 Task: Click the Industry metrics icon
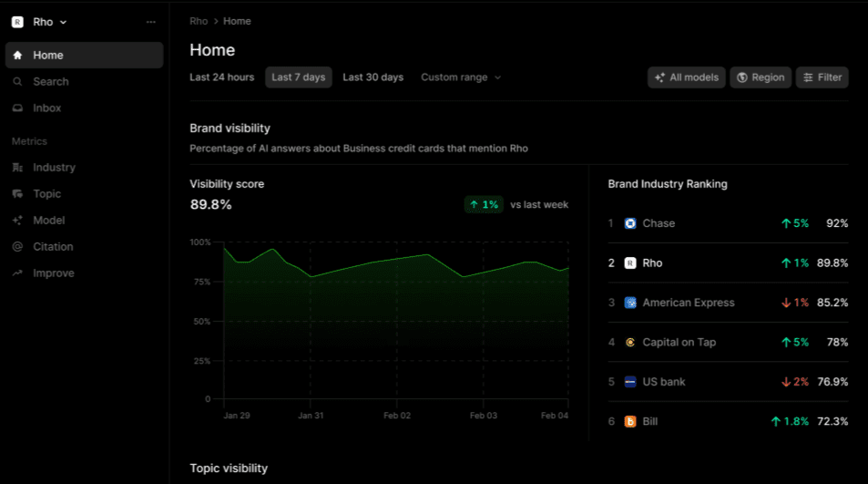17,168
